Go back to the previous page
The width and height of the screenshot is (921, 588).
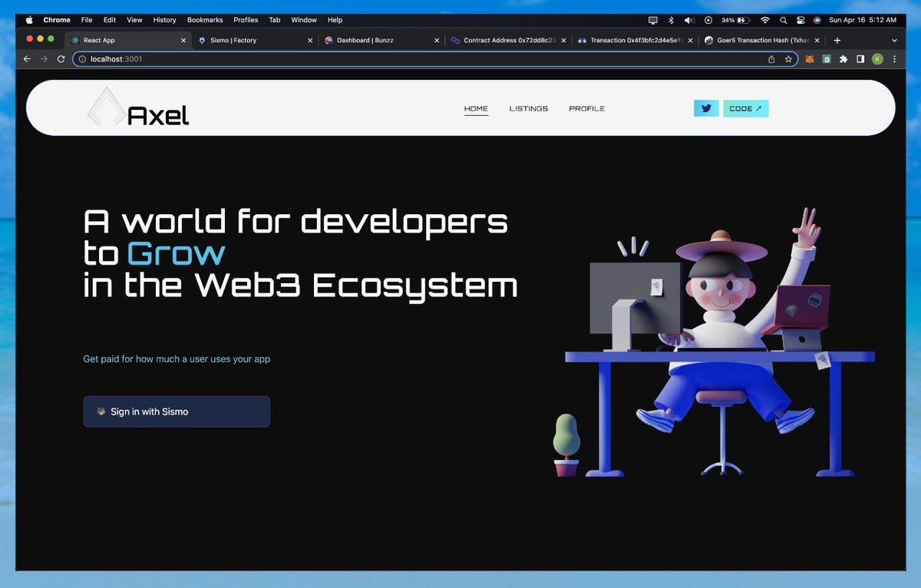point(27,59)
